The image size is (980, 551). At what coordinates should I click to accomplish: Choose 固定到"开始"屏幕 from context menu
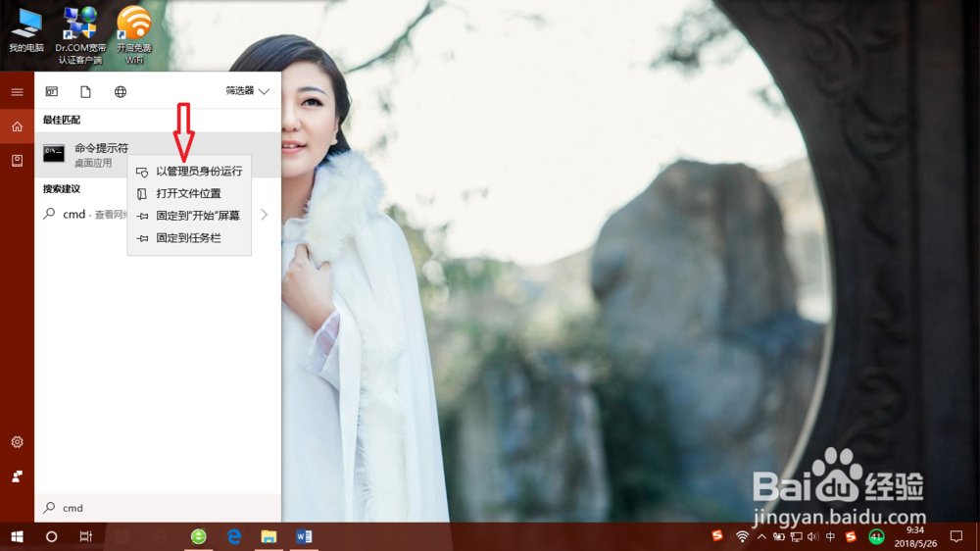tap(189, 216)
